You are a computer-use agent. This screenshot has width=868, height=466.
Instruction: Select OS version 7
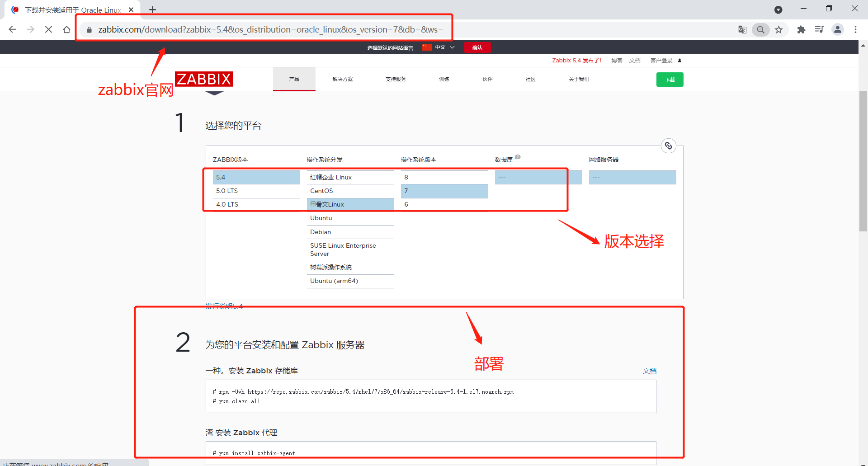point(444,191)
